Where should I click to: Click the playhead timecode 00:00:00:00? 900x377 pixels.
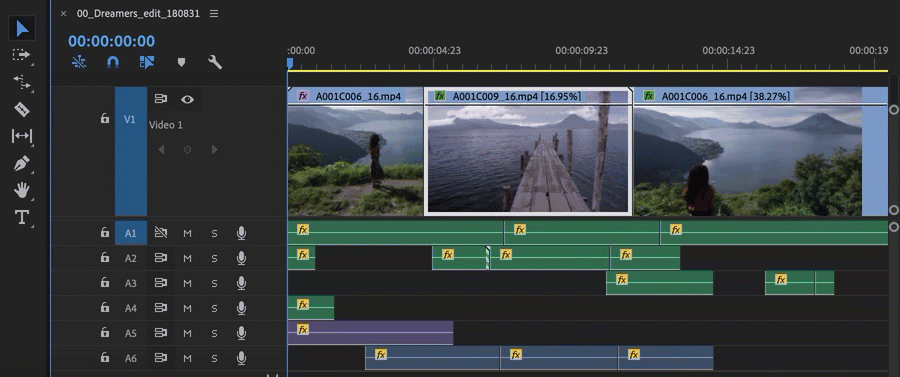coord(111,41)
